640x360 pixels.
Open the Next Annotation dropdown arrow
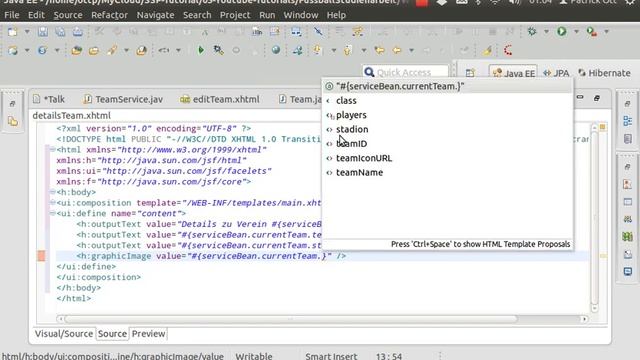tap(333, 51)
